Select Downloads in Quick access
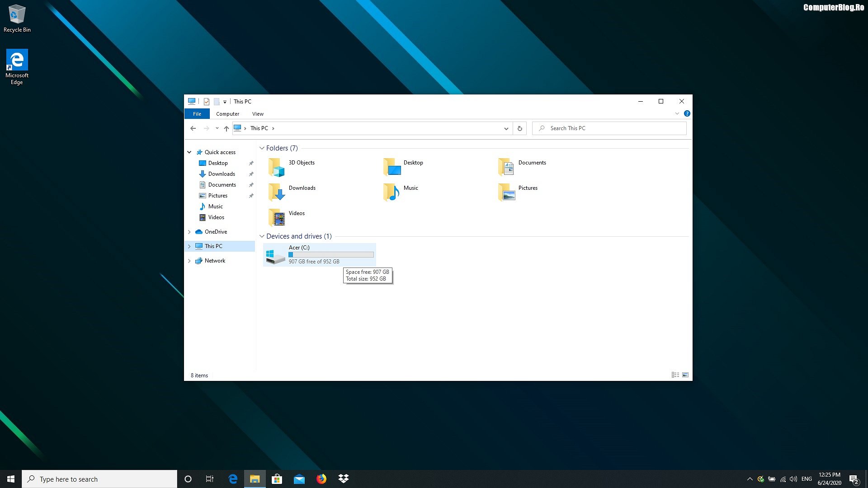868x488 pixels. coord(222,174)
